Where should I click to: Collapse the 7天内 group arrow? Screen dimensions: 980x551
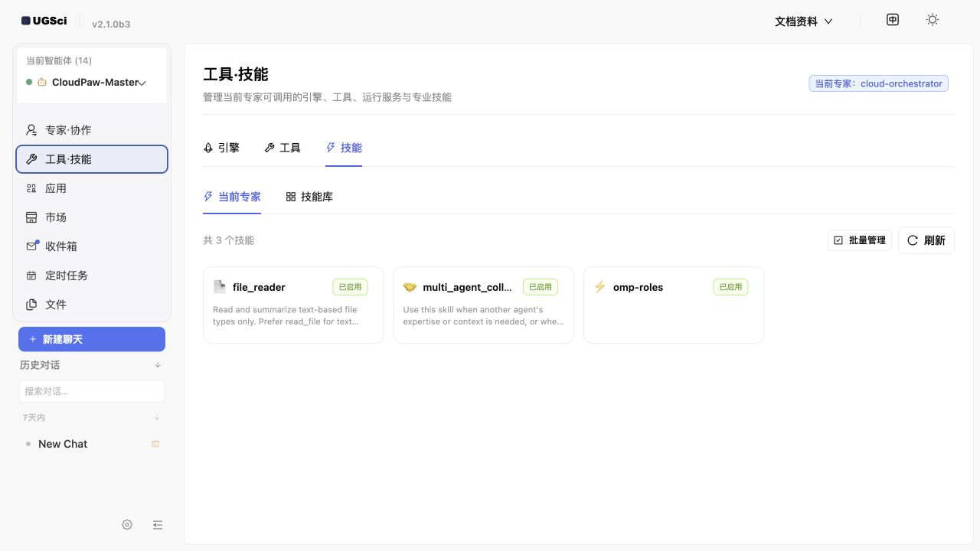[157, 418]
